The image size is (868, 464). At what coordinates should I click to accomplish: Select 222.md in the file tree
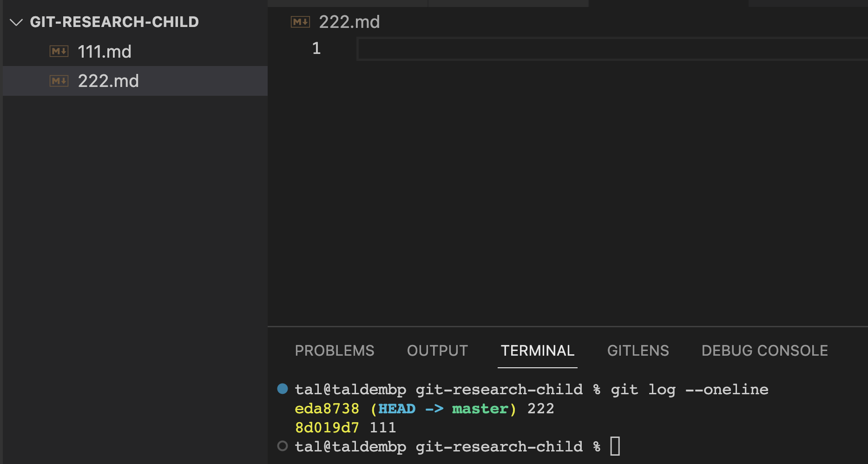(135, 81)
